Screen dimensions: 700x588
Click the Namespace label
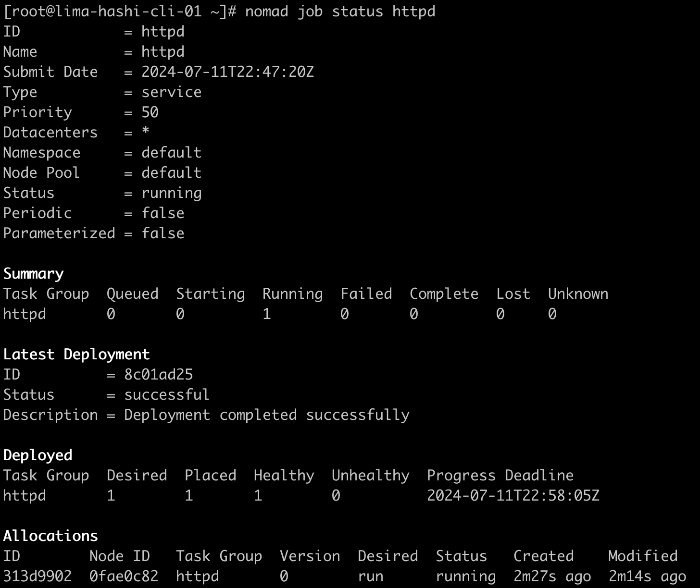pyautogui.click(x=42, y=153)
